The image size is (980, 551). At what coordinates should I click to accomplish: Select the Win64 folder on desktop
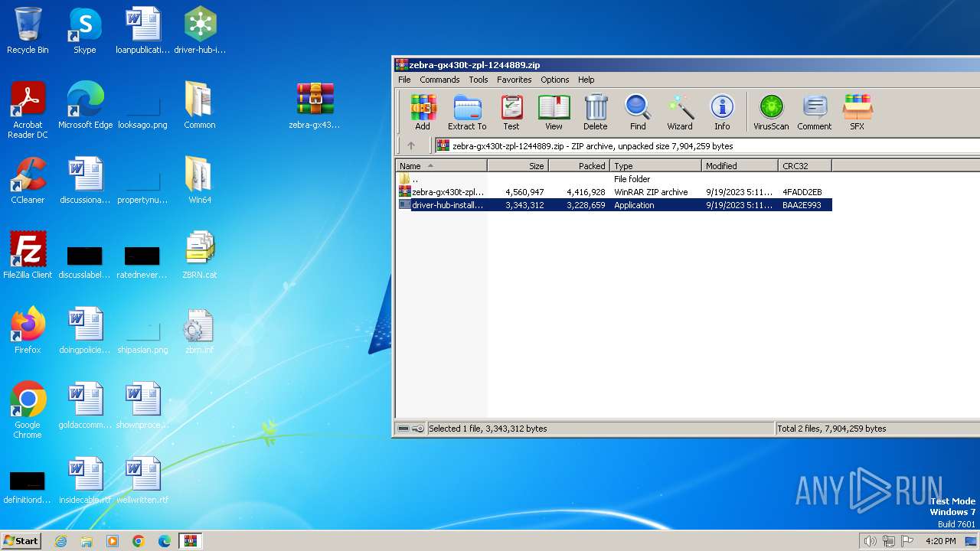click(x=199, y=181)
